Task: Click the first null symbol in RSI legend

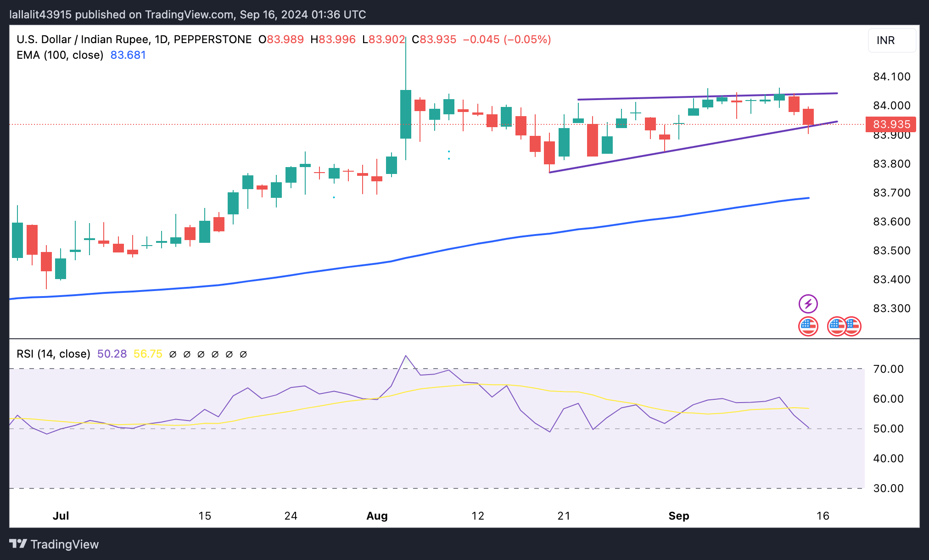Action: (x=173, y=354)
